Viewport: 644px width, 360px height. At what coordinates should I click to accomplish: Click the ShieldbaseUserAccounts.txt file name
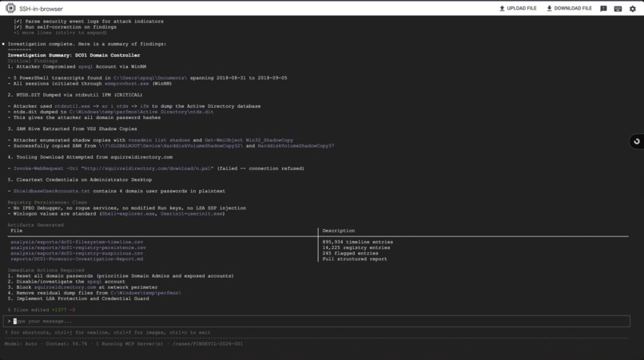coord(51,192)
